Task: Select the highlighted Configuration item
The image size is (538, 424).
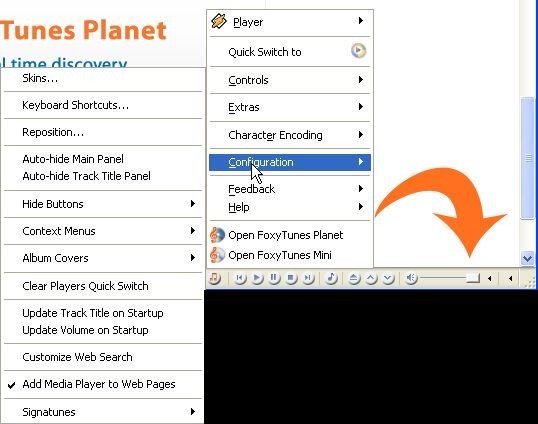Action: click(290, 162)
